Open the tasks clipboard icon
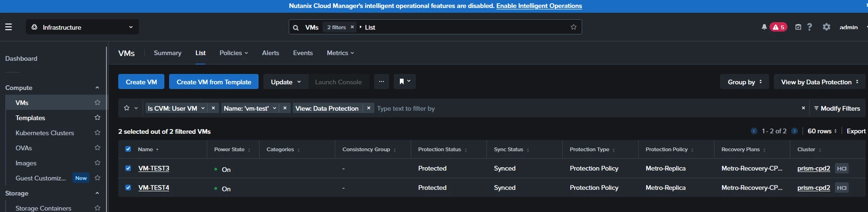Screen dimensions: 868x212 (798, 27)
